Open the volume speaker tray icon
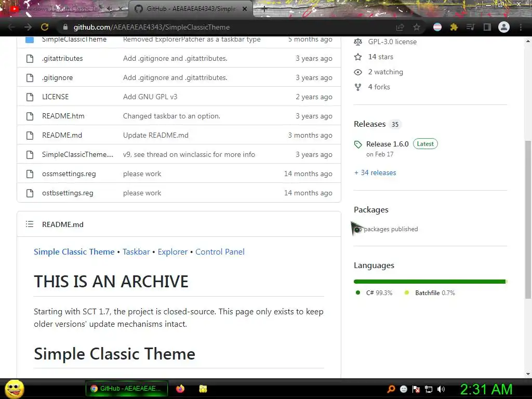 (x=441, y=389)
